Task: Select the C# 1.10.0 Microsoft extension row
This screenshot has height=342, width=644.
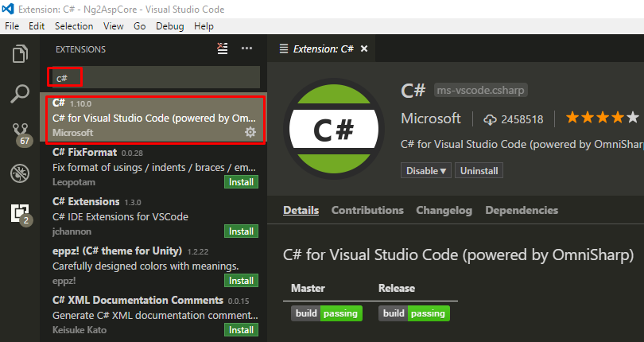Action: pos(153,118)
